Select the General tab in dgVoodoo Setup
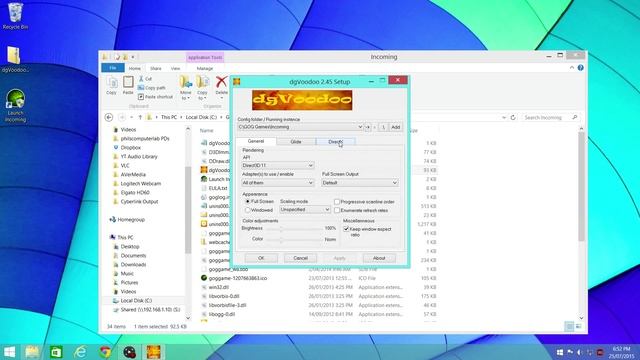 tap(256, 141)
